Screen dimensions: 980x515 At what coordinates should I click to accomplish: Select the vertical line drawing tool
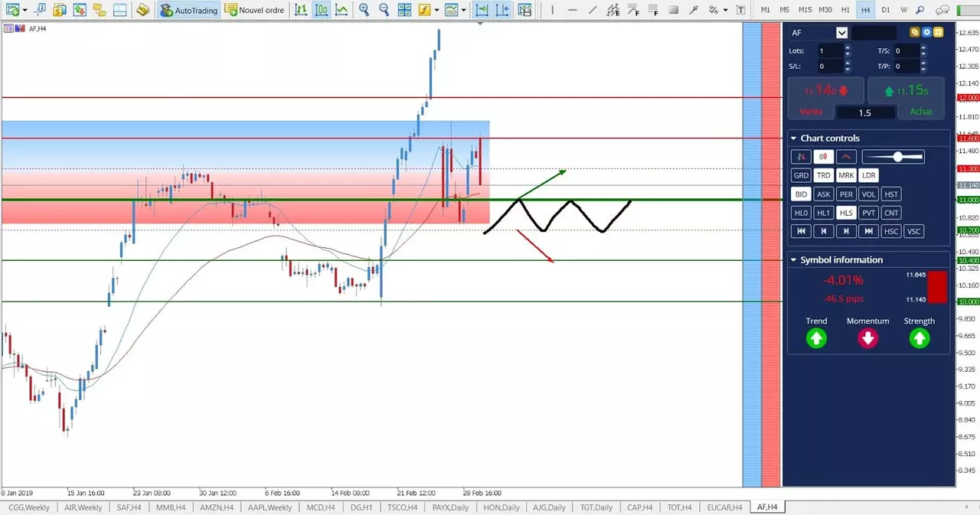point(552,10)
